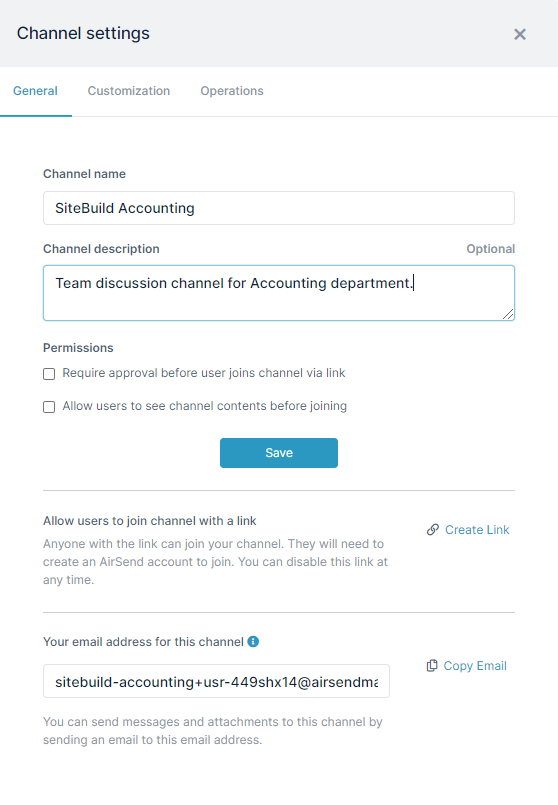
Task: Open the Operations tab
Action: click(232, 91)
